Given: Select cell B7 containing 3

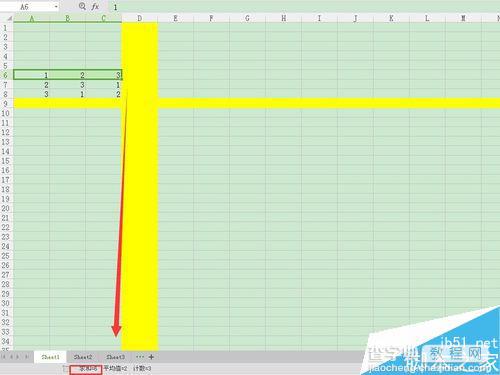Looking at the screenshot, I should [x=68, y=85].
